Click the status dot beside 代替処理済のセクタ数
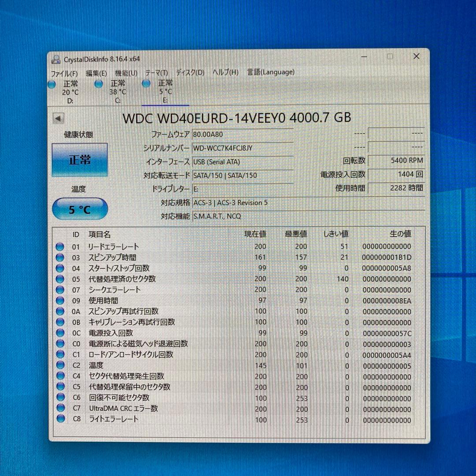The height and width of the screenshot is (476, 476). click(59, 279)
